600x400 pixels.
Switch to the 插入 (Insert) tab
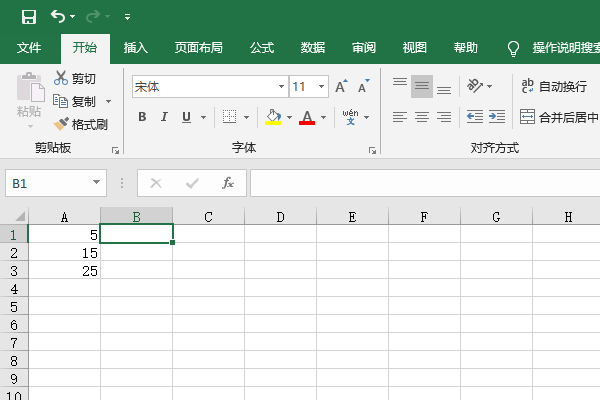(135, 48)
